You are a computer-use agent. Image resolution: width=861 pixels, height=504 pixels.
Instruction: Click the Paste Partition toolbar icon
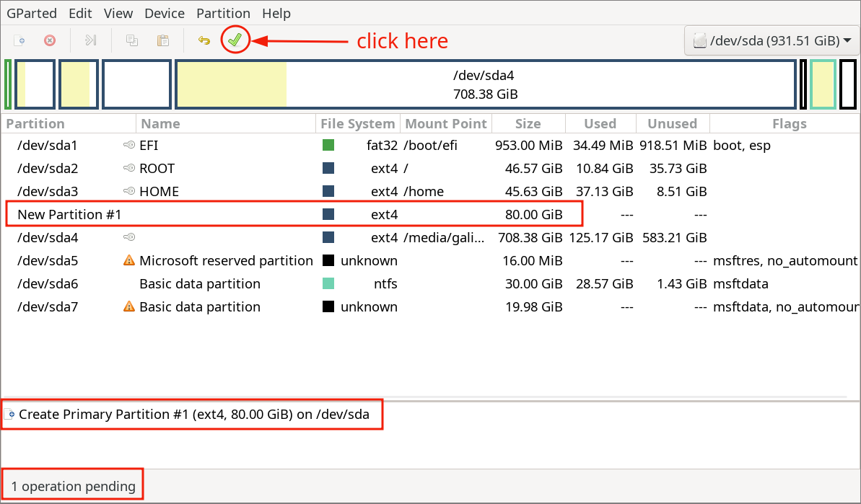coord(163,40)
